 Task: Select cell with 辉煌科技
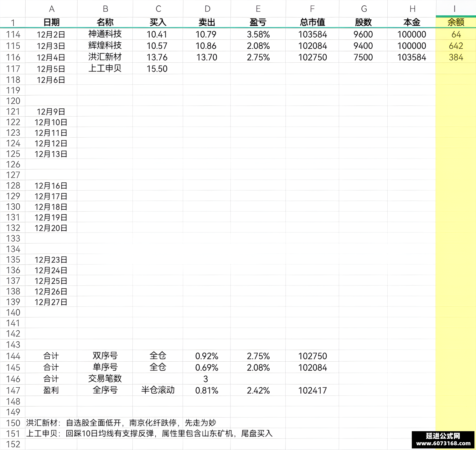pyautogui.click(x=105, y=46)
